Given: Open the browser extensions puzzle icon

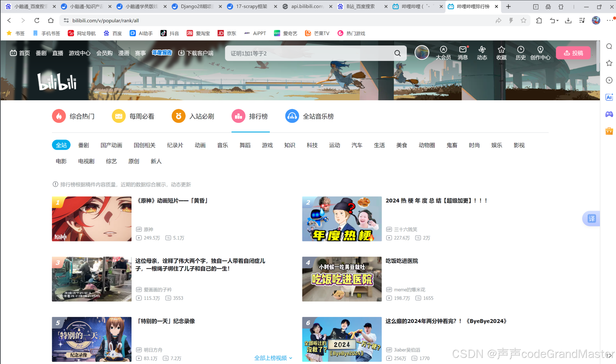Looking at the screenshot, I should click(539, 20).
